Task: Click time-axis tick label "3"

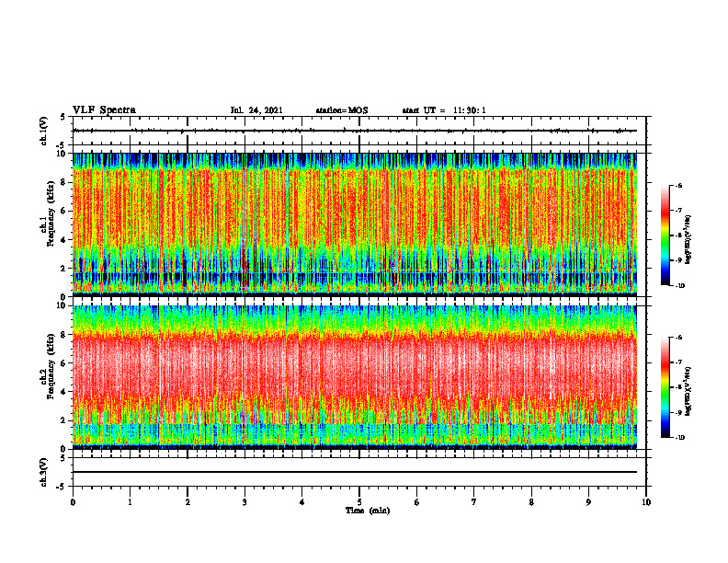Action: pyautogui.click(x=245, y=502)
